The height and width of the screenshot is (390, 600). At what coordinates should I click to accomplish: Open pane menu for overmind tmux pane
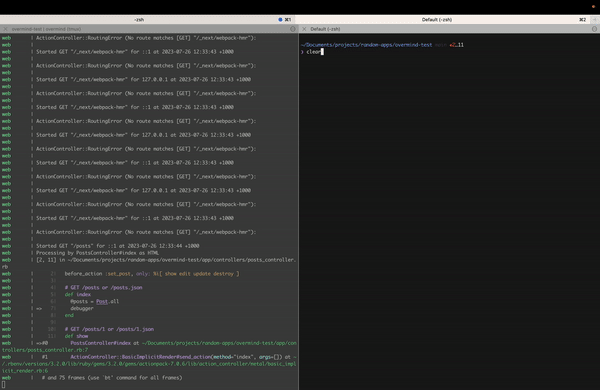(x=293, y=29)
